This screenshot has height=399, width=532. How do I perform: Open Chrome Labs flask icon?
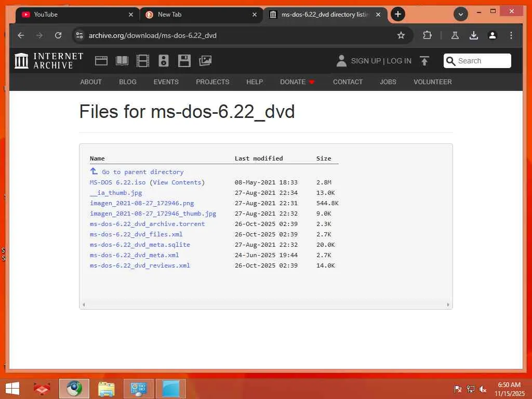pyautogui.click(x=455, y=35)
